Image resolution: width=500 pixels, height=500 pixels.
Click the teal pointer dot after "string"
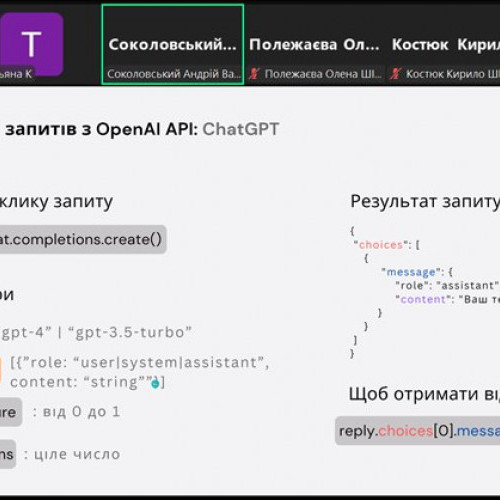click(x=155, y=384)
